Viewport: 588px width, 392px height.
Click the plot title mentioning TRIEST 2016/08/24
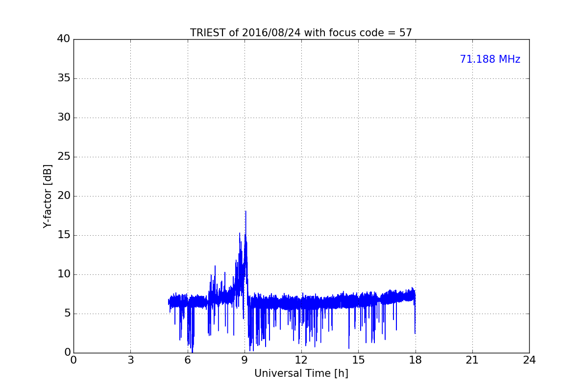tap(301, 33)
